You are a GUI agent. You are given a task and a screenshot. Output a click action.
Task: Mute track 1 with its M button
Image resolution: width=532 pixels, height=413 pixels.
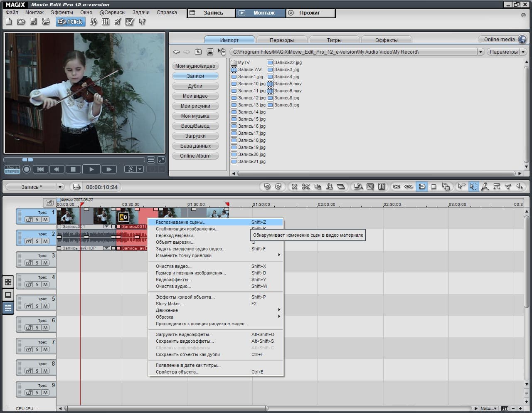(45, 220)
